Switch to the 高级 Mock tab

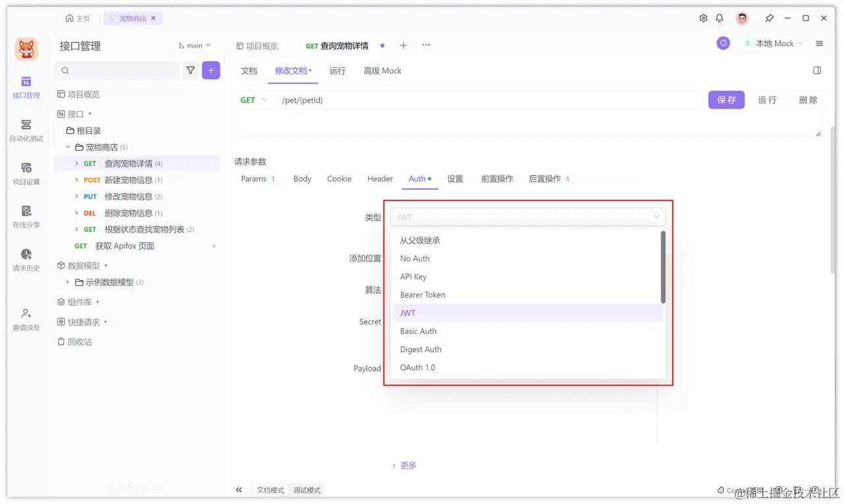[x=382, y=70]
